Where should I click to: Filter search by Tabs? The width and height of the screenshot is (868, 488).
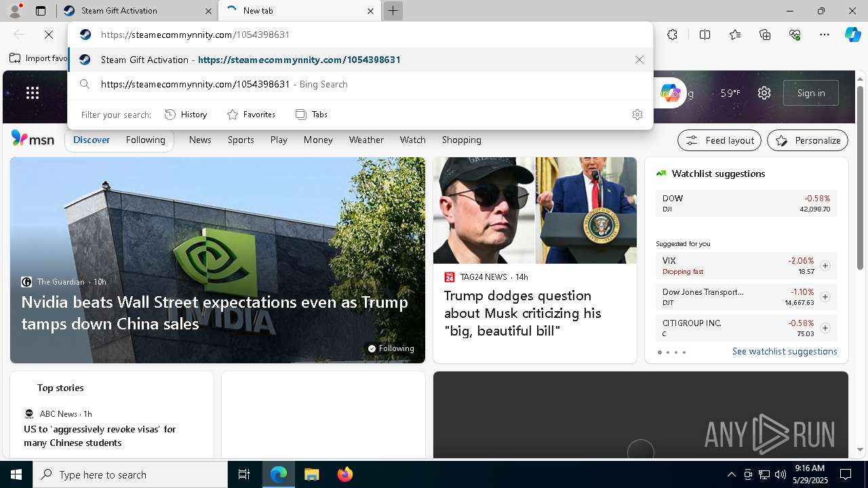pos(311,115)
